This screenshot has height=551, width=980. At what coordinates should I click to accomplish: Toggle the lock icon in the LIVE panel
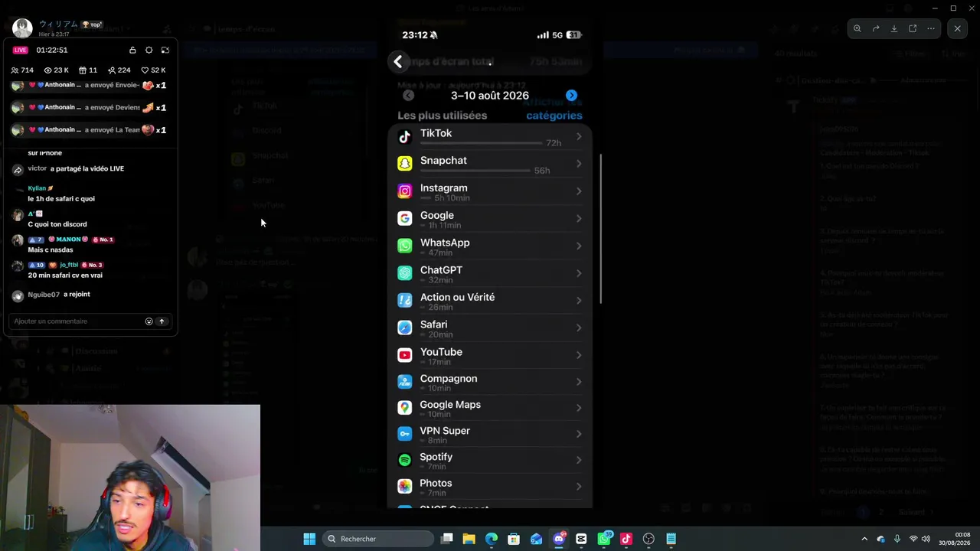[x=132, y=51]
